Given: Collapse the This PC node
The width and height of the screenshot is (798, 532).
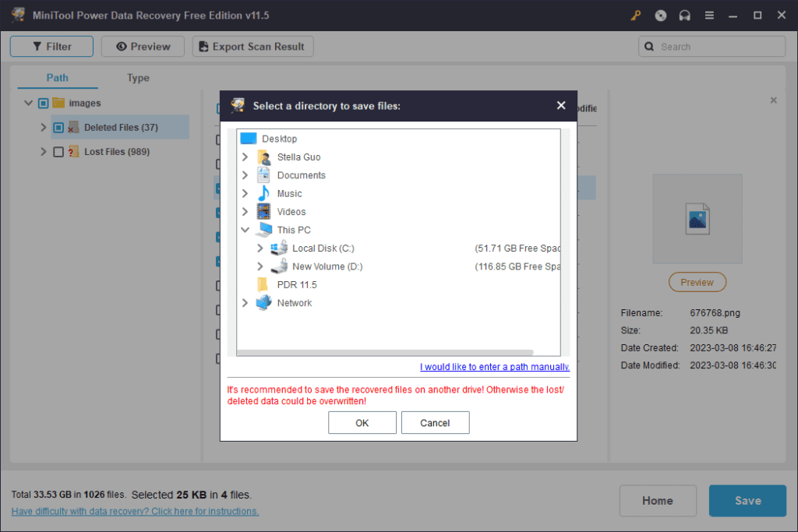Looking at the screenshot, I should 245,230.
